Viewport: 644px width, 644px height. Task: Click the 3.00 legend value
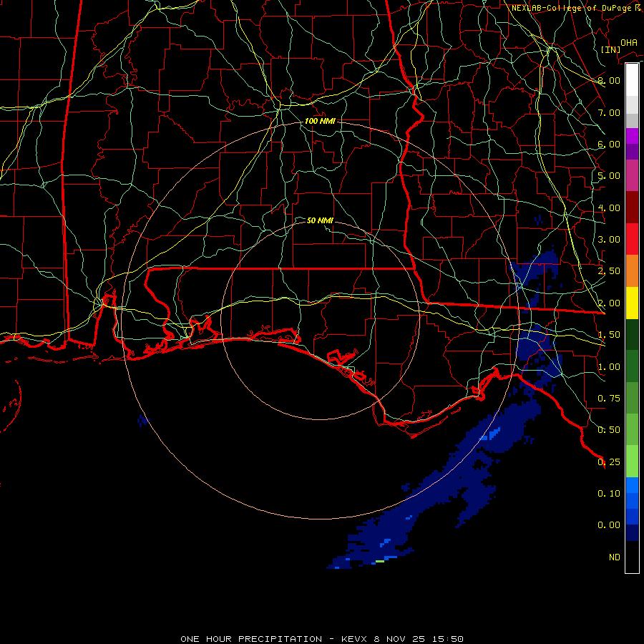(x=609, y=240)
